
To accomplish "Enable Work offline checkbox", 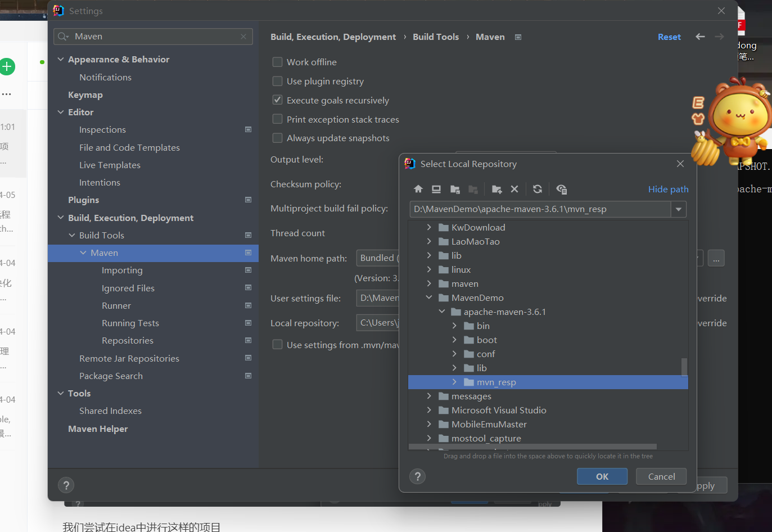I will tap(277, 62).
